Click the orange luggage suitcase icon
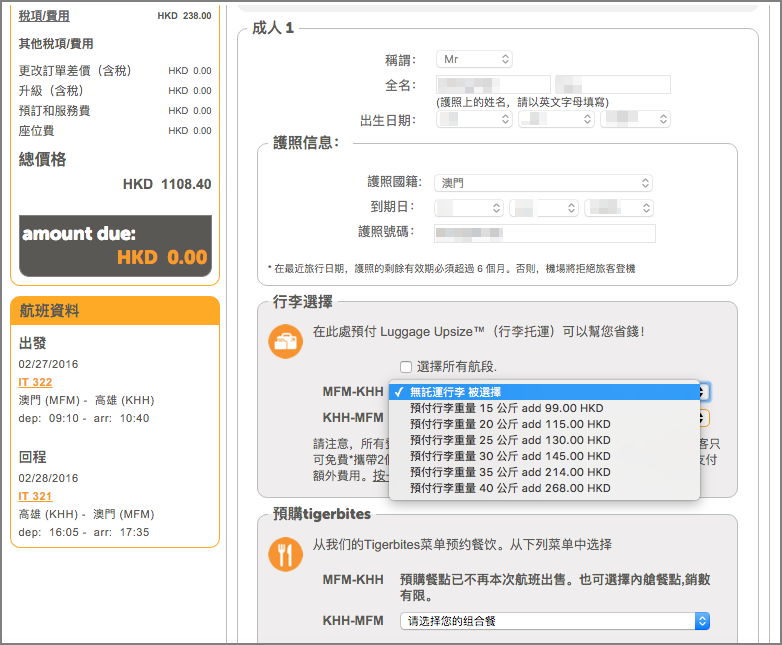Image resolution: width=782 pixels, height=645 pixels. (x=285, y=342)
